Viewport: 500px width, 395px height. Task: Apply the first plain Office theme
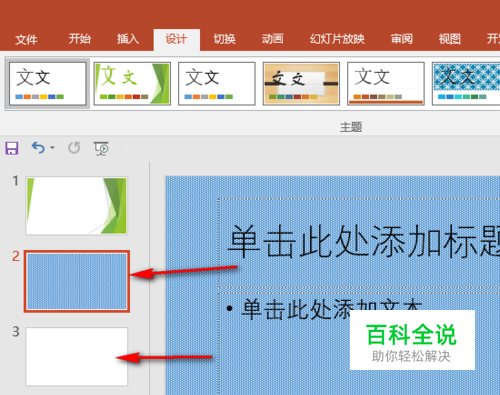(48, 84)
